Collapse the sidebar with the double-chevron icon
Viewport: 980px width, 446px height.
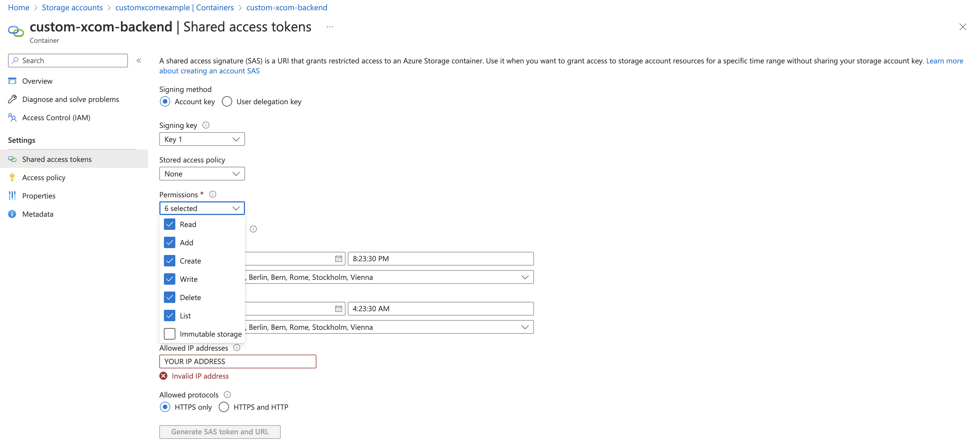click(139, 61)
